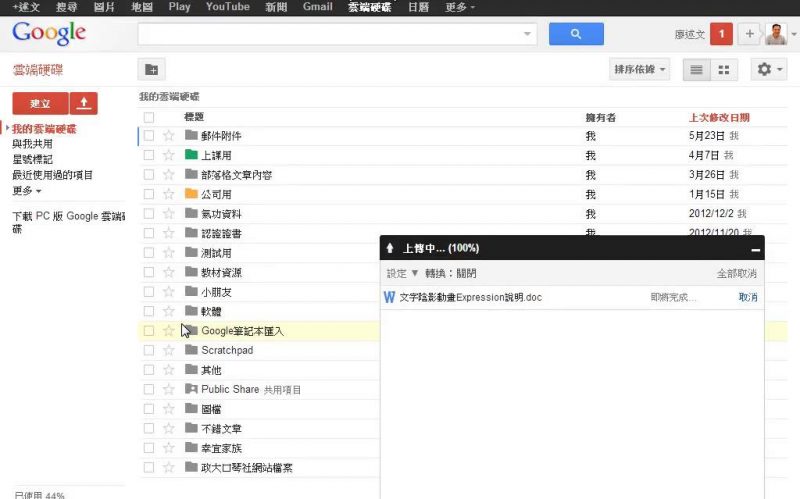Switch to list view layout
This screenshot has width=800, height=499.
tap(697, 70)
